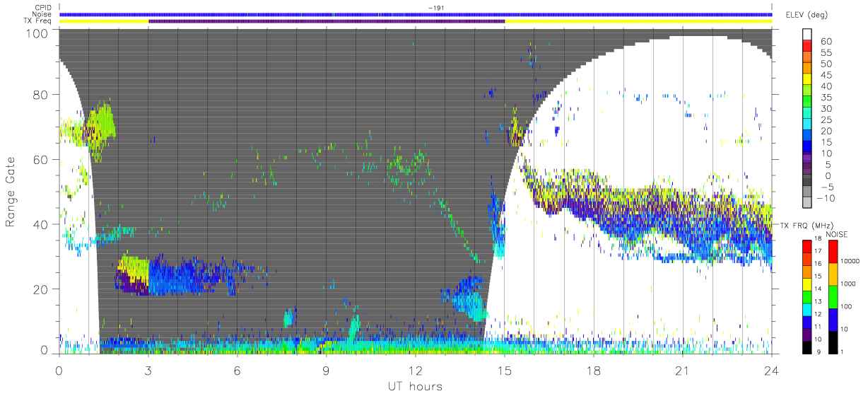This screenshot has width=868, height=401.
Task: Pick the cyan 12-13 MHz swatch in TX FRQ legend
Action: pos(808,308)
